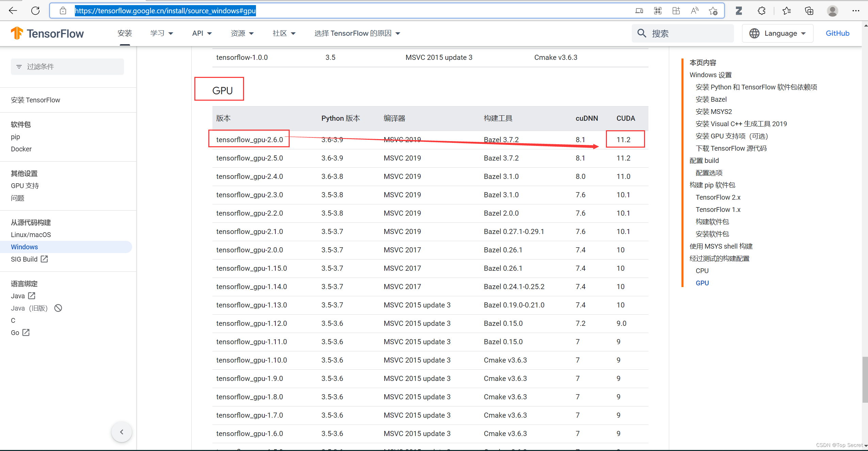The height and width of the screenshot is (451, 868).
Task: Open the user profile avatar
Action: pyautogui.click(x=832, y=11)
